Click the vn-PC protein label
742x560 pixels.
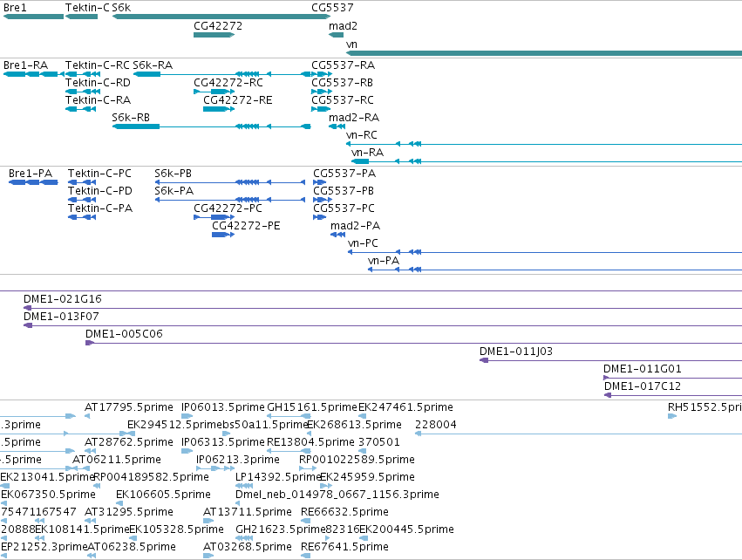coord(363,243)
